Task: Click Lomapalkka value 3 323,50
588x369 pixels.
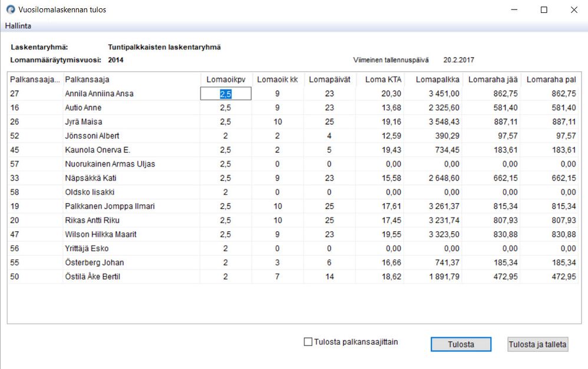Action: (x=444, y=234)
